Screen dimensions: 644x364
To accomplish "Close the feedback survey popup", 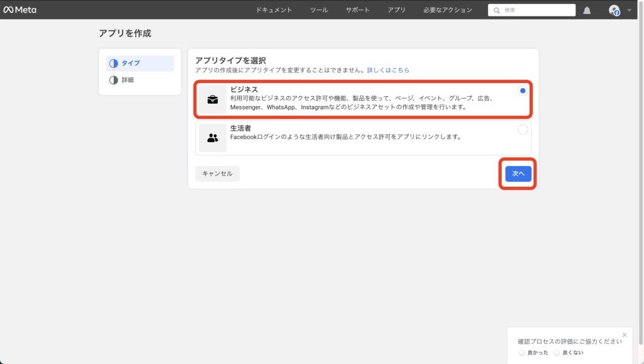I will pyautogui.click(x=625, y=335).
